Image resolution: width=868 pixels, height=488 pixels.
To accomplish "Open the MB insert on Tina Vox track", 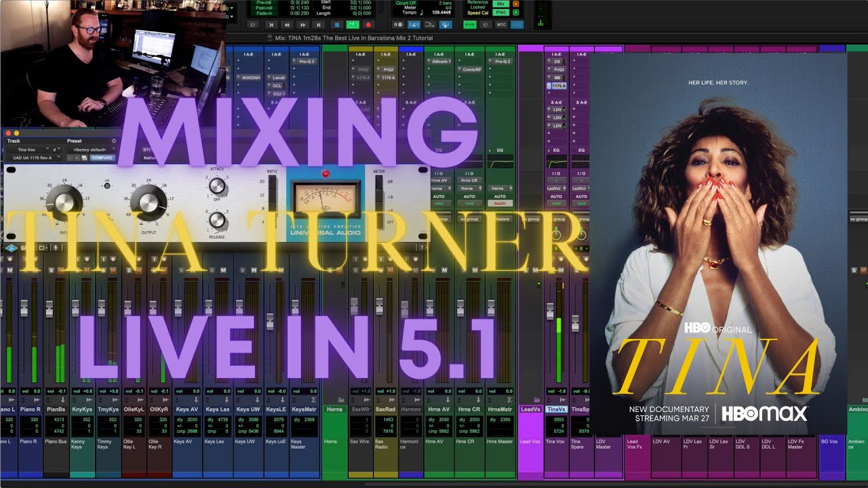I will point(556,78).
